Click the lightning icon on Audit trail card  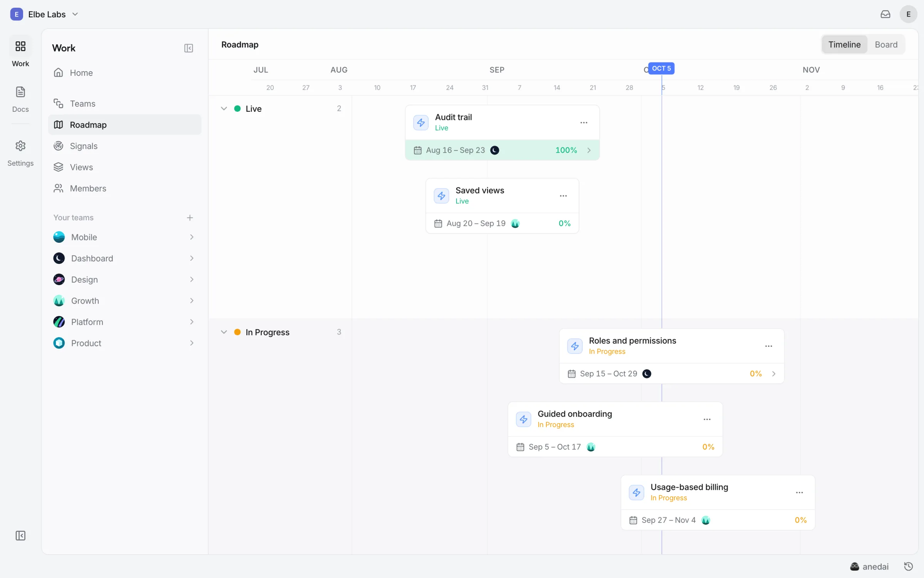(421, 123)
